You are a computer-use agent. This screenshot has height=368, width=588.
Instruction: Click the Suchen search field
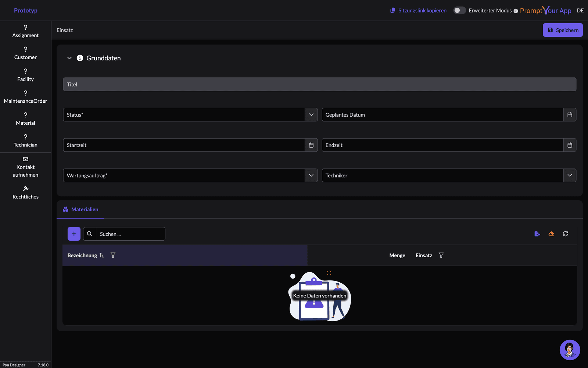tap(130, 234)
